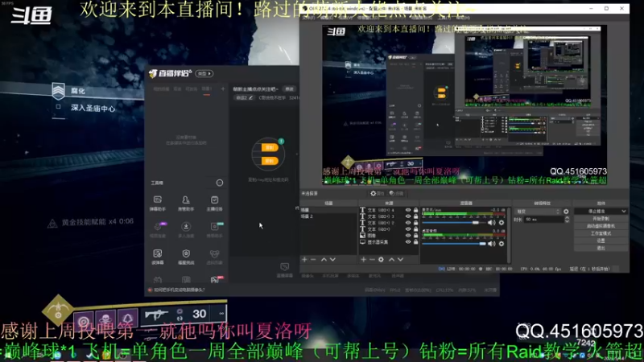Unlock the 文本 (GDI+) 4 source

pos(415,210)
